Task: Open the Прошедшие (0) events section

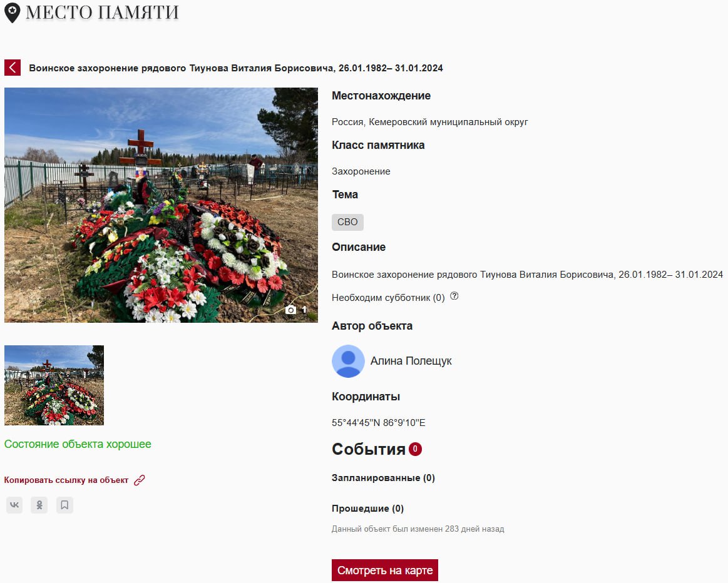Action: pos(367,509)
